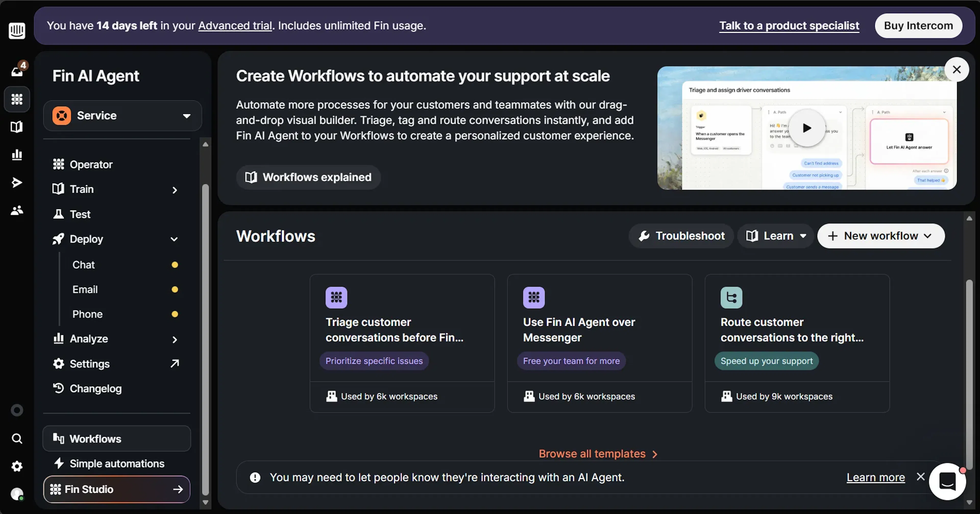Dismiss the AI Agent disclosure notice
Viewport: 980px width, 514px height.
click(x=921, y=477)
